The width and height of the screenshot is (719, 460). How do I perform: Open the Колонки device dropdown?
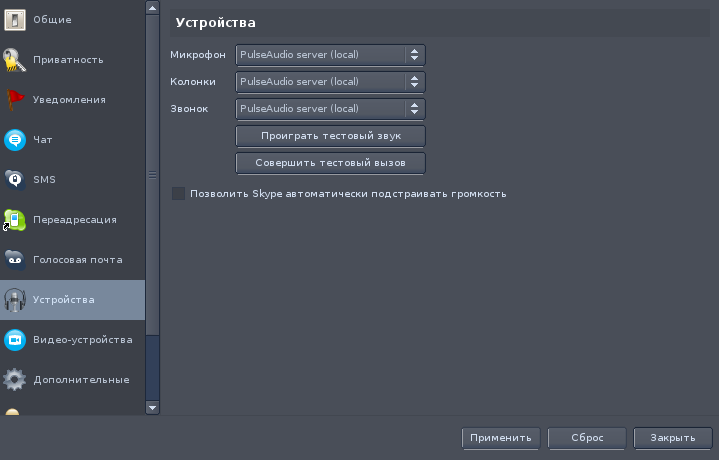click(x=330, y=82)
